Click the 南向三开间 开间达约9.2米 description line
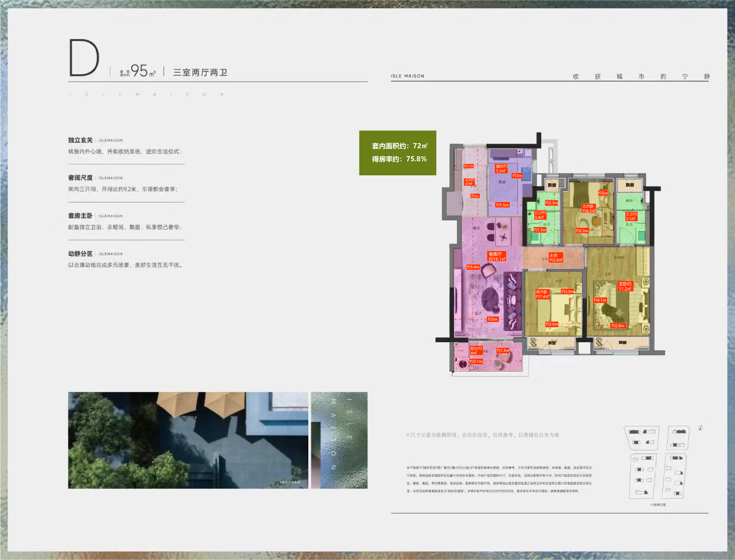The width and height of the screenshot is (735, 560). coord(123,189)
